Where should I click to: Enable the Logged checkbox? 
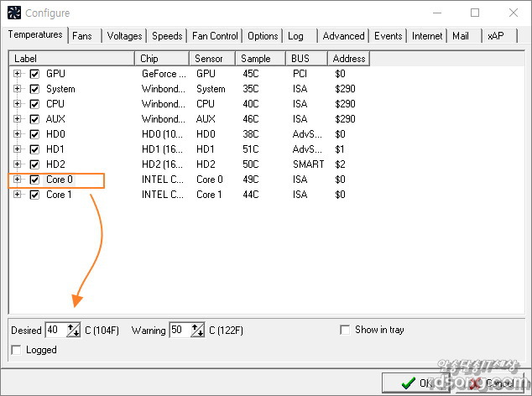tap(18, 350)
